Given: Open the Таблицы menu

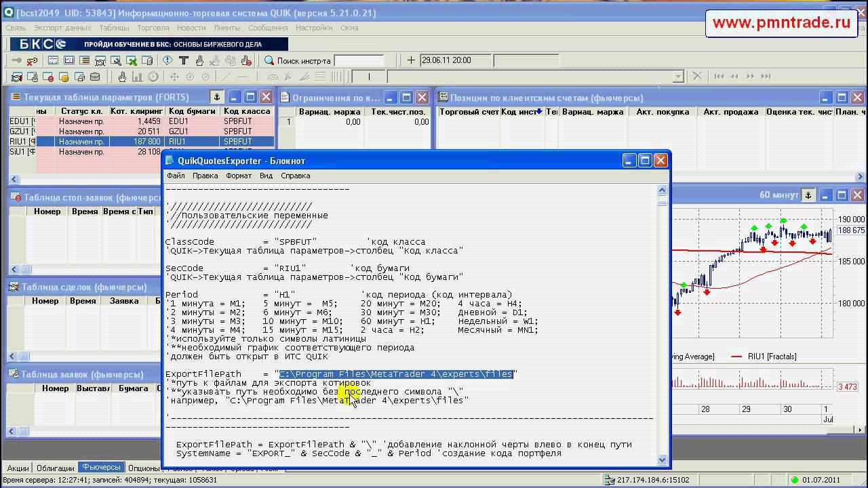Looking at the screenshot, I should (114, 28).
